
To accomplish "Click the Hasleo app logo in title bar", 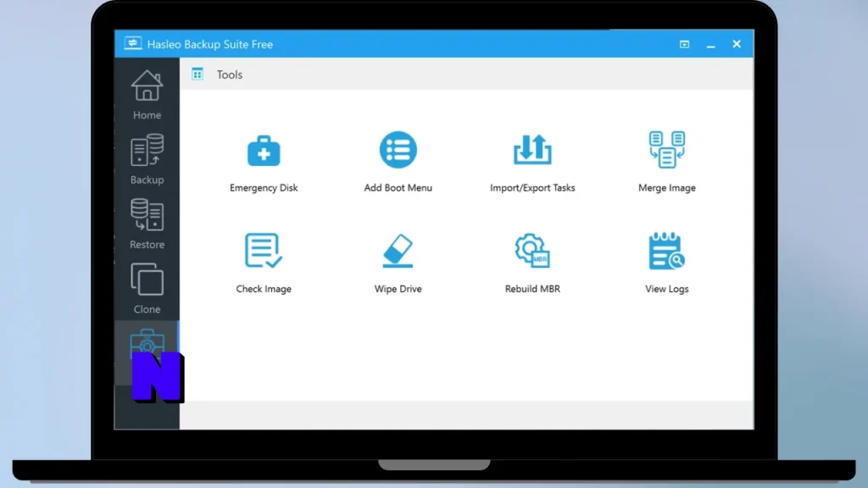I will point(133,43).
